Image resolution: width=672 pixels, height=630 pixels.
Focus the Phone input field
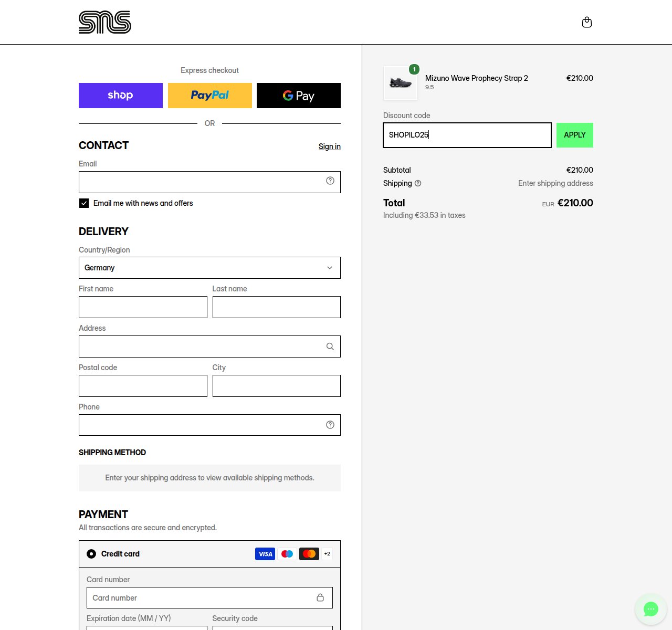[x=209, y=425]
